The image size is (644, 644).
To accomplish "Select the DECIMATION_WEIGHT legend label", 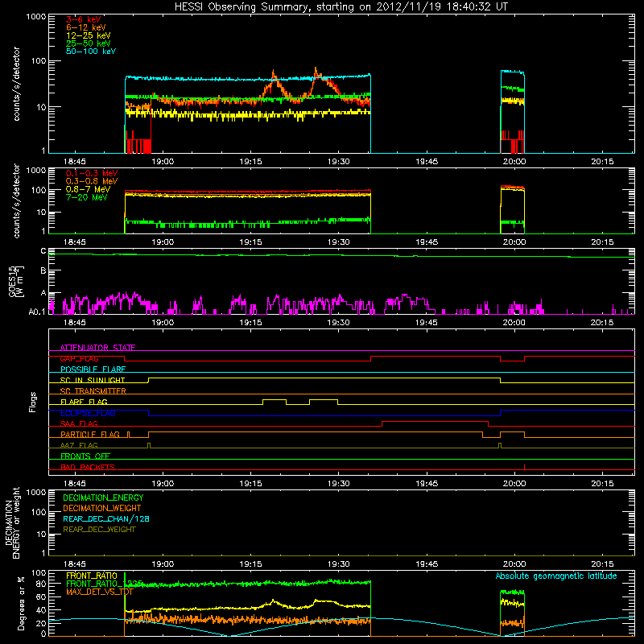I will pyautogui.click(x=102, y=508).
